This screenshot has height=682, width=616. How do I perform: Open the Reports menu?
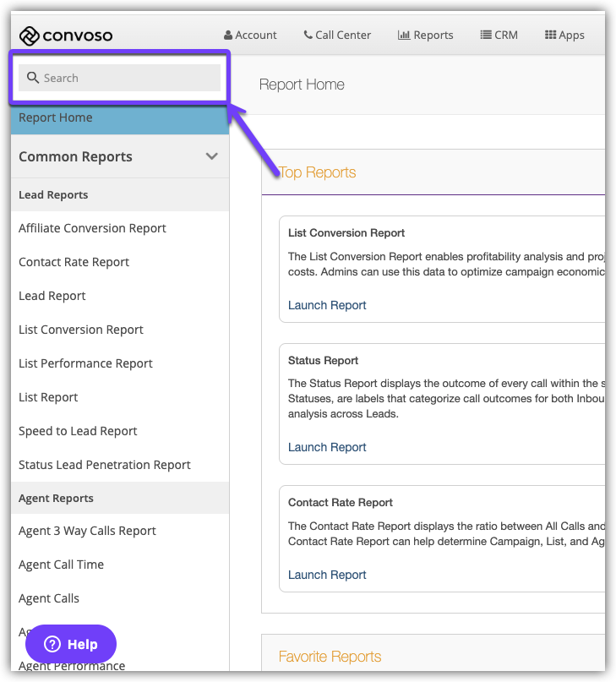click(x=426, y=35)
